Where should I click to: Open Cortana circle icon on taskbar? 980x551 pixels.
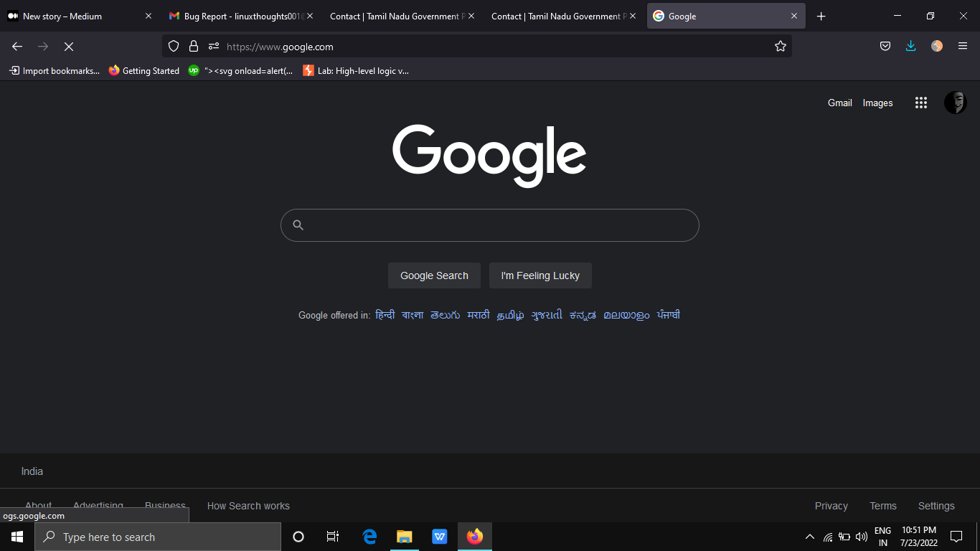(298, 537)
